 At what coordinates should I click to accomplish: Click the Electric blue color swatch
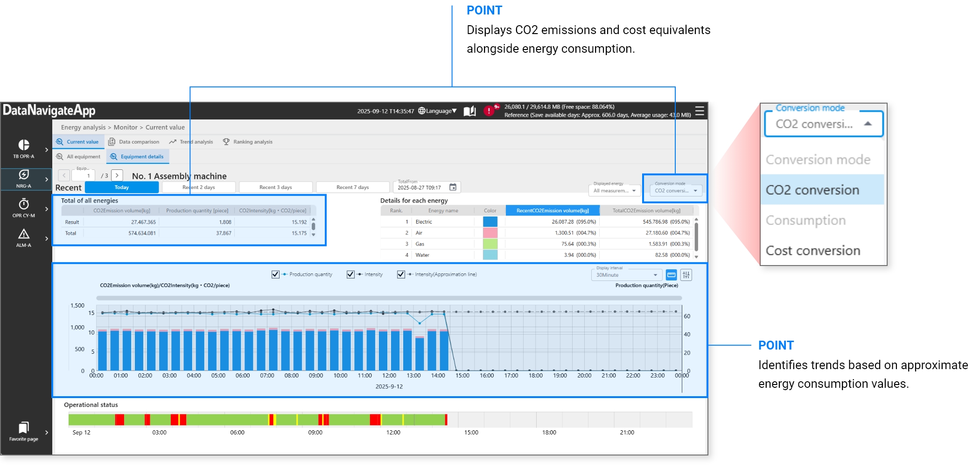pyautogui.click(x=490, y=222)
